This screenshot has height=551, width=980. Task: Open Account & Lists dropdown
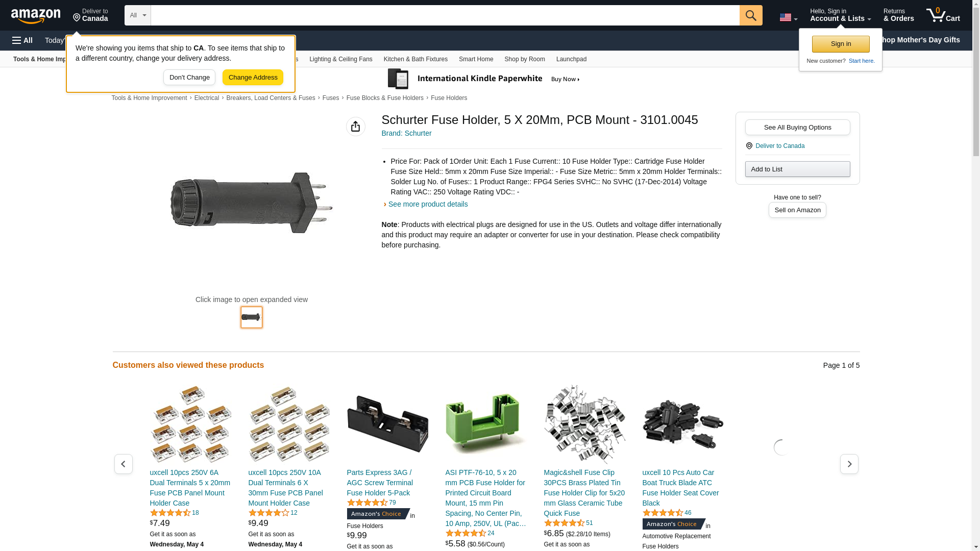(840, 15)
